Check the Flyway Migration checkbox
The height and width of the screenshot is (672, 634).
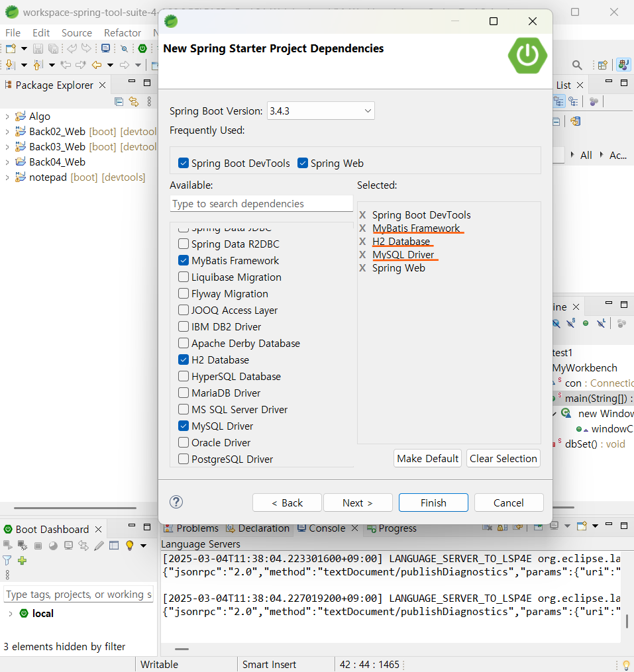183,293
